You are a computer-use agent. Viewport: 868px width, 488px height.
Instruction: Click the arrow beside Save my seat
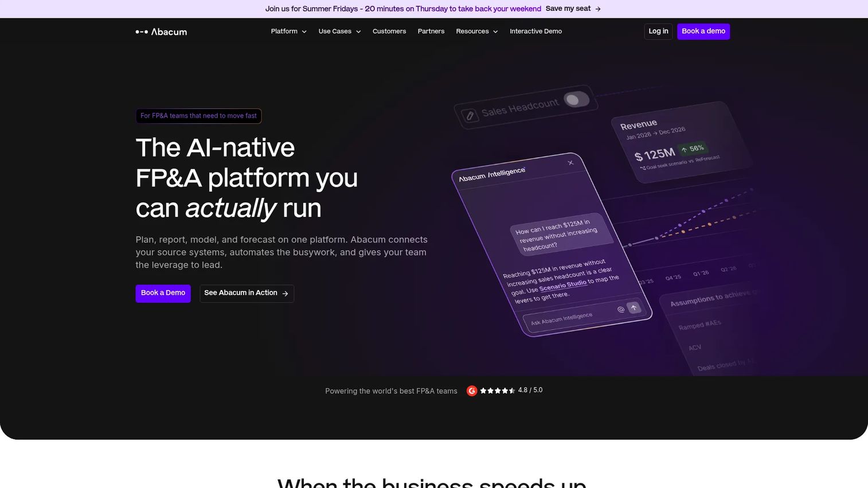click(x=598, y=9)
